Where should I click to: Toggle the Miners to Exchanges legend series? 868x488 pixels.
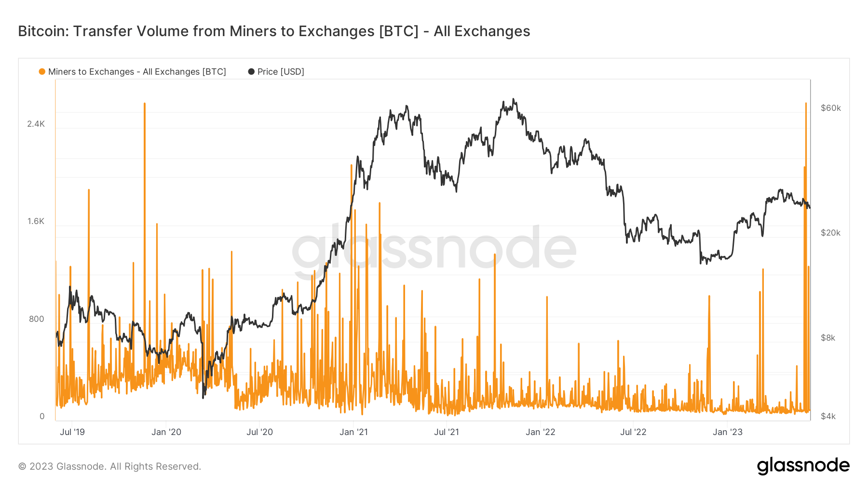[137, 72]
